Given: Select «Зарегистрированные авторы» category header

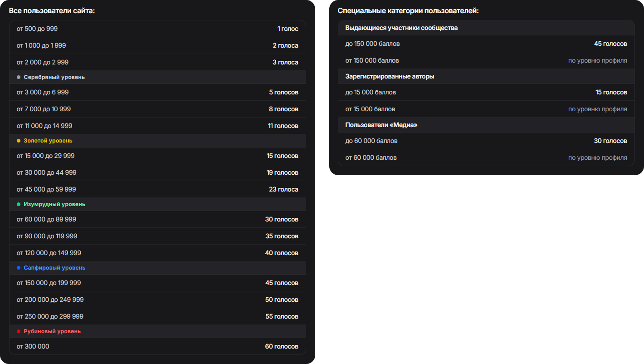Looking at the screenshot, I should pyautogui.click(x=390, y=76).
